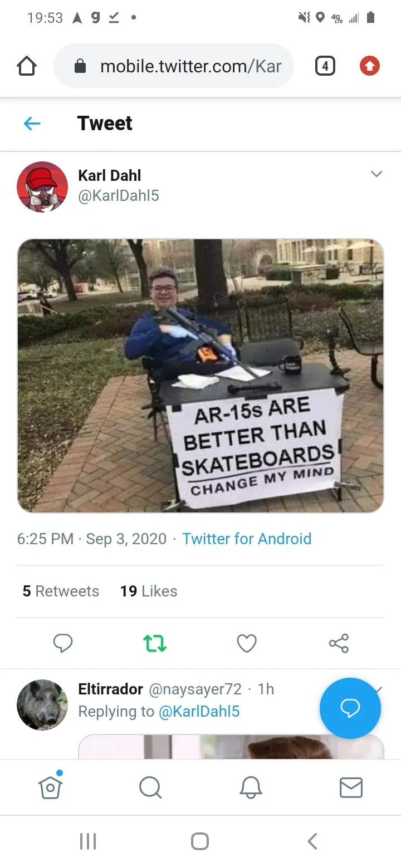Tap the browser home icon
Image resolution: width=401 pixels, height=868 pixels.
pos(27,67)
